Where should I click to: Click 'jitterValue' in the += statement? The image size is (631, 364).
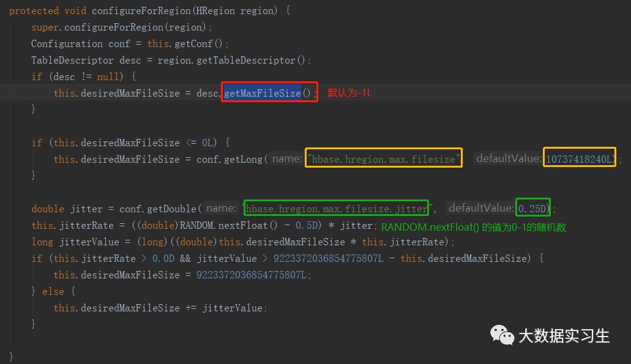click(232, 308)
